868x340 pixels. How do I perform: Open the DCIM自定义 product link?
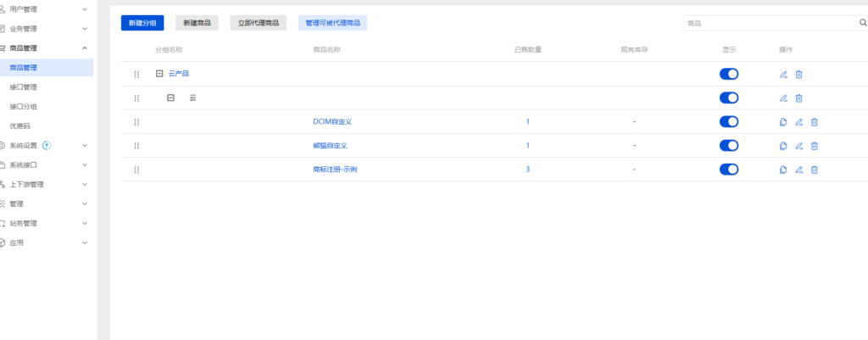coord(332,122)
